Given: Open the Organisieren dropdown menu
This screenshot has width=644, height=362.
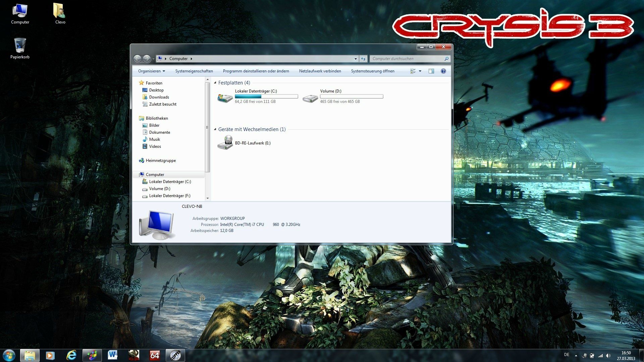Looking at the screenshot, I should [152, 71].
